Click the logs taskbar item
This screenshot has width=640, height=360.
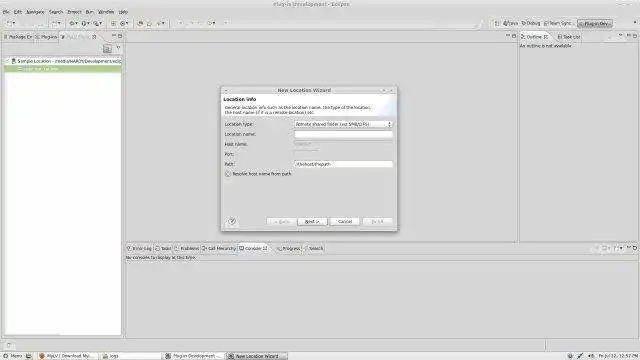131,356
